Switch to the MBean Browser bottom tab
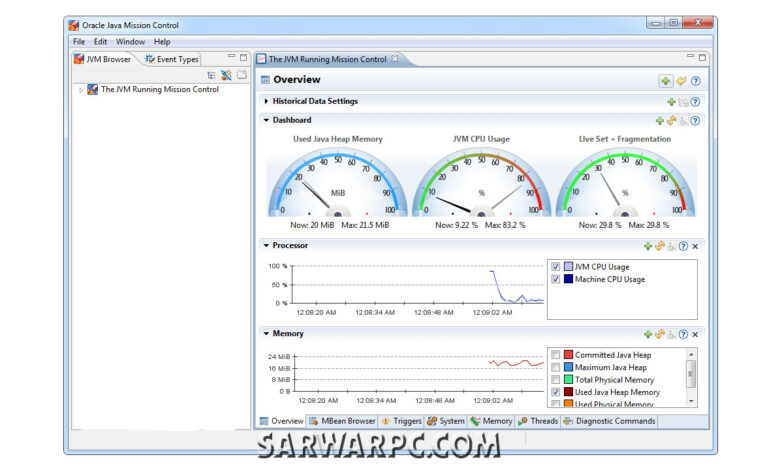780x470 pixels. point(342,421)
